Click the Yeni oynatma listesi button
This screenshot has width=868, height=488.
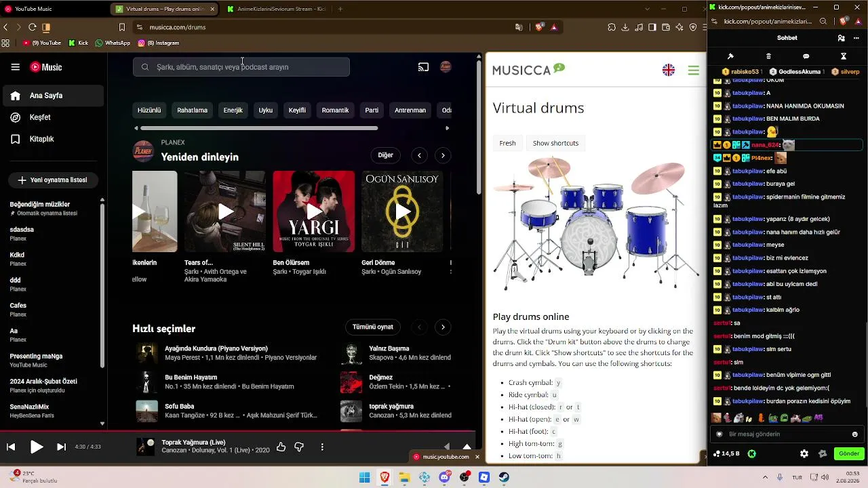click(52, 180)
